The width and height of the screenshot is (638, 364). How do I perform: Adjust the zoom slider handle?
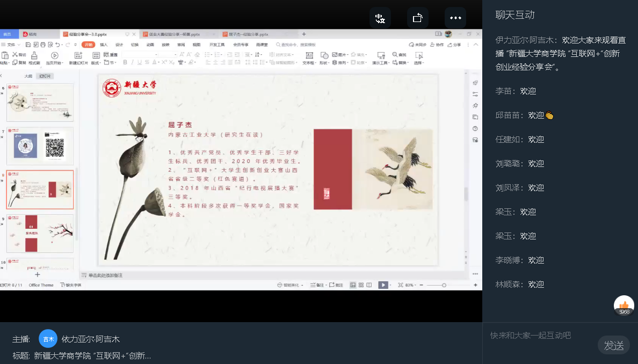[444, 285]
